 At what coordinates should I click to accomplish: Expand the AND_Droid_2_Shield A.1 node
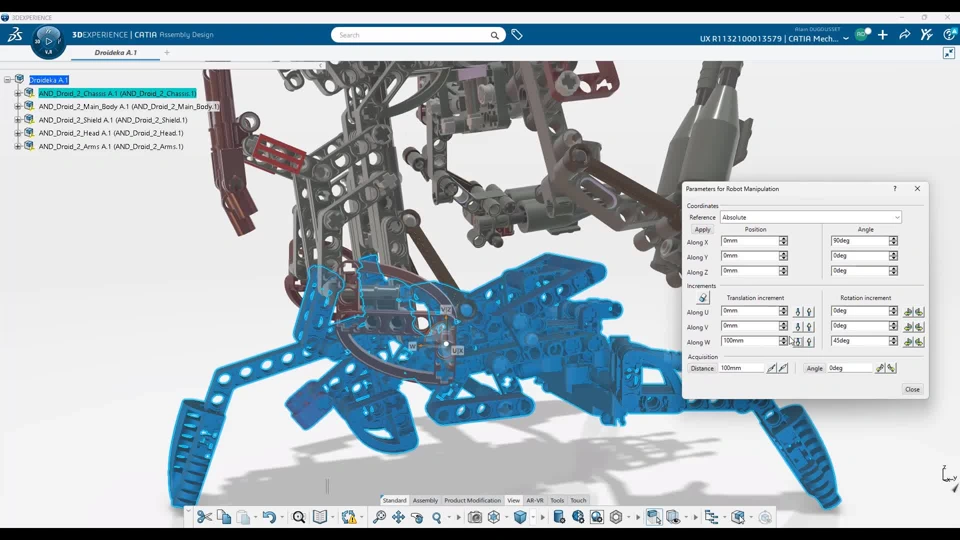(x=18, y=120)
